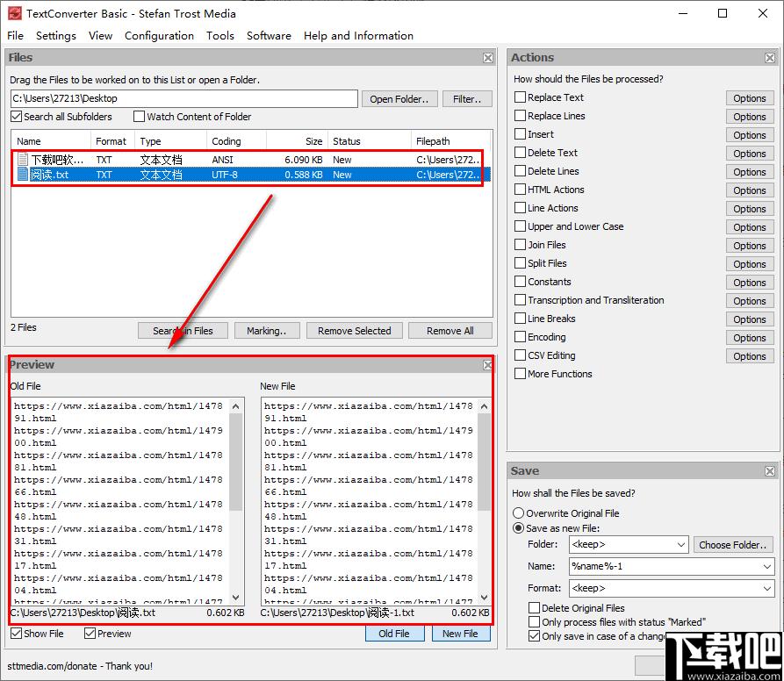Check the More Functions checkbox
784x681 pixels.
click(520, 374)
